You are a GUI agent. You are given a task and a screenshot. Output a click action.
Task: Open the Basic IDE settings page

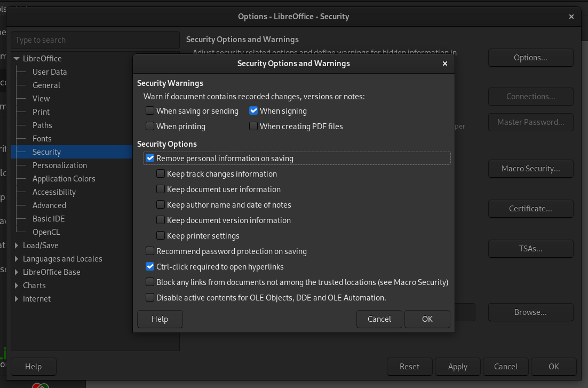(48, 218)
